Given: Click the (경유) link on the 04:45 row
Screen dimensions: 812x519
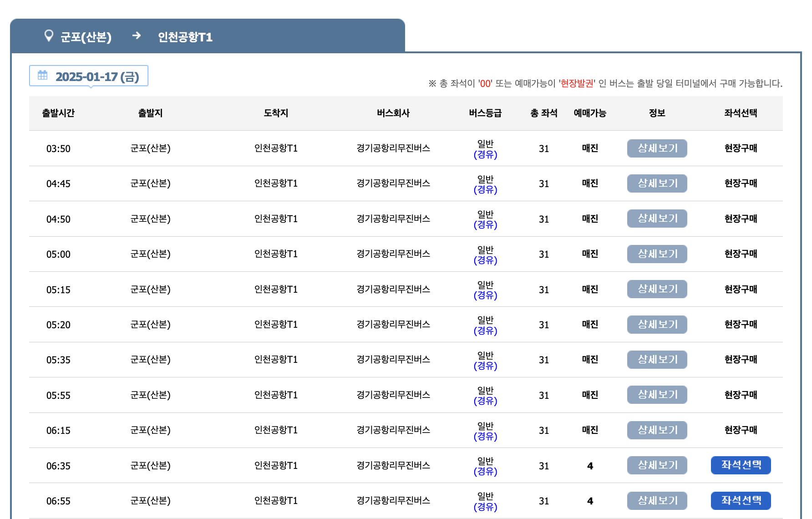Looking at the screenshot, I should (x=486, y=189).
